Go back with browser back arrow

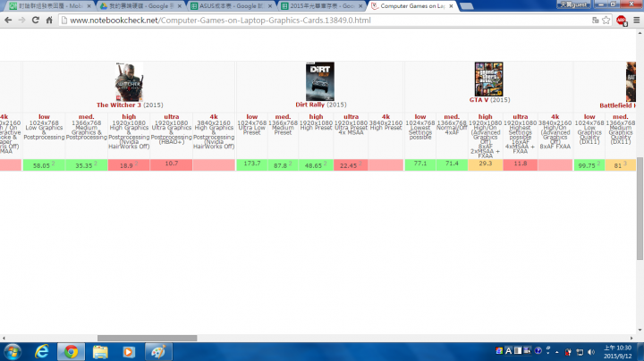[8, 20]
